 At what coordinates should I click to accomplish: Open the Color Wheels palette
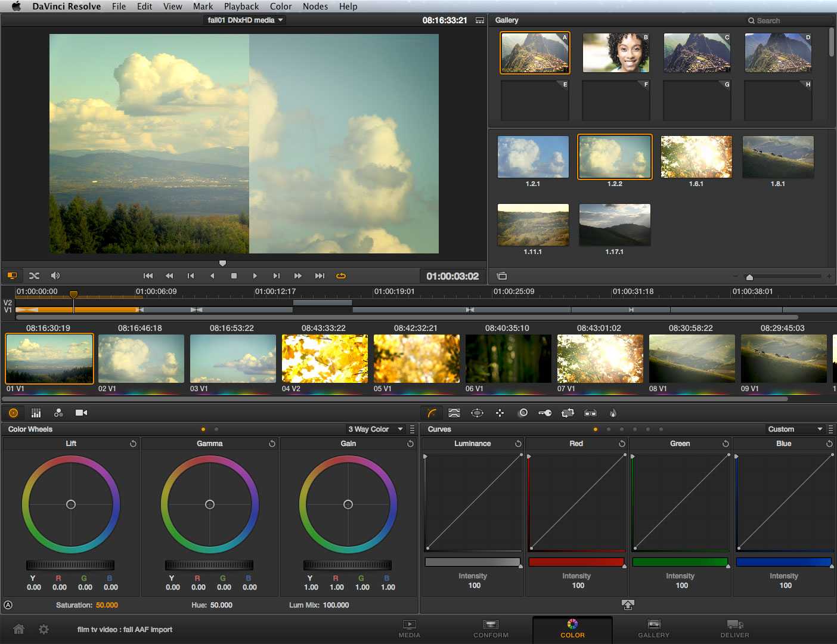[13, 413]
